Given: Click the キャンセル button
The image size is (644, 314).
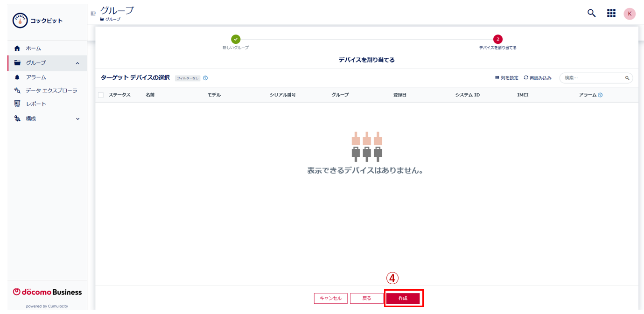Looking at the screenshot, I should click(x=331, y=298).
